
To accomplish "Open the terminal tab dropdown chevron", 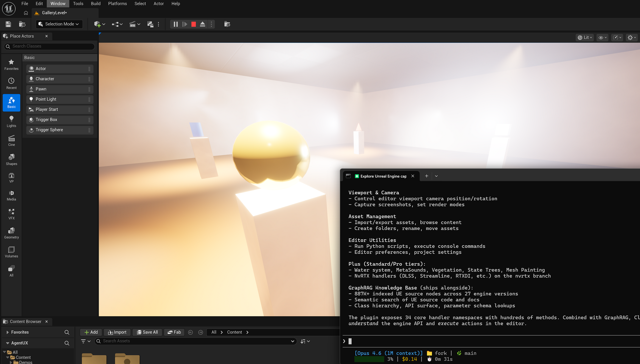I will pos(436,176).
